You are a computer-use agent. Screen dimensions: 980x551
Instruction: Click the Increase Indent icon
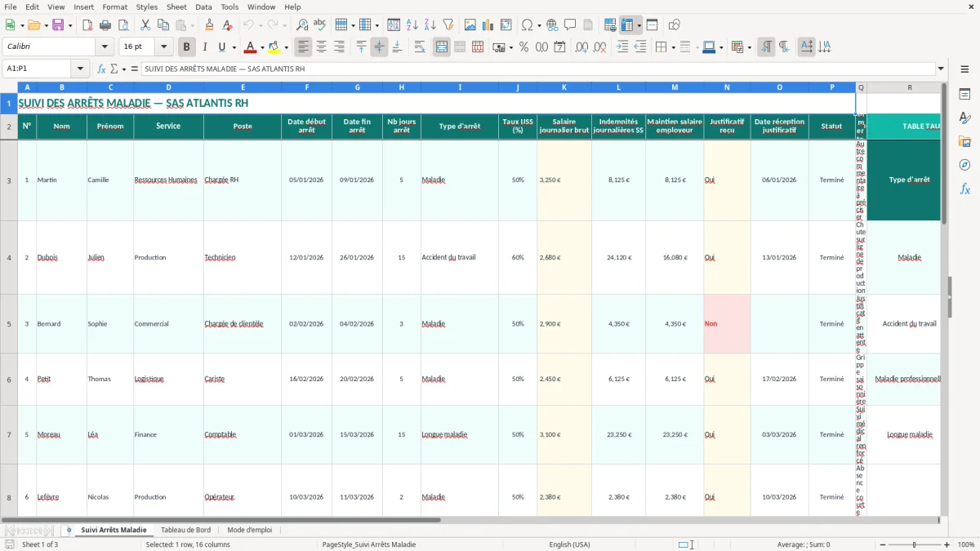coord(622,47)
